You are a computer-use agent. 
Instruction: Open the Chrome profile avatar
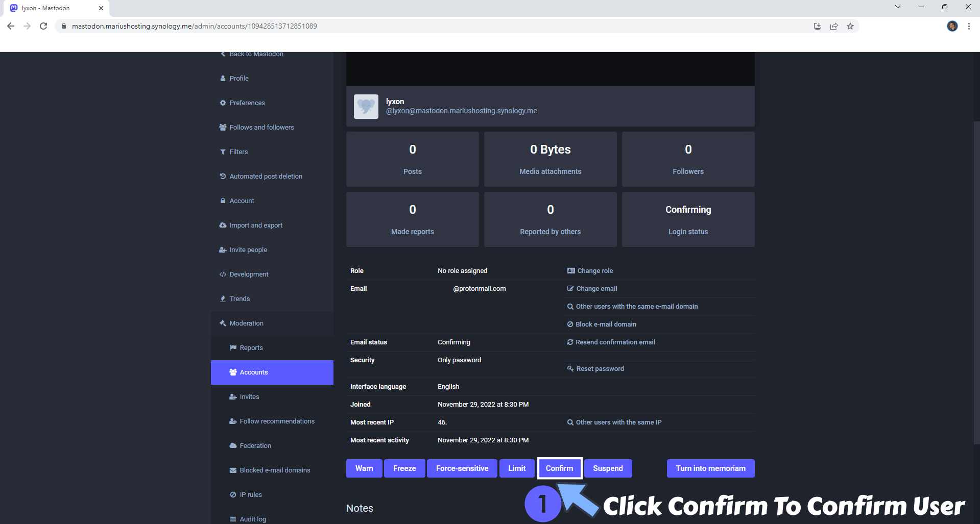952,26
